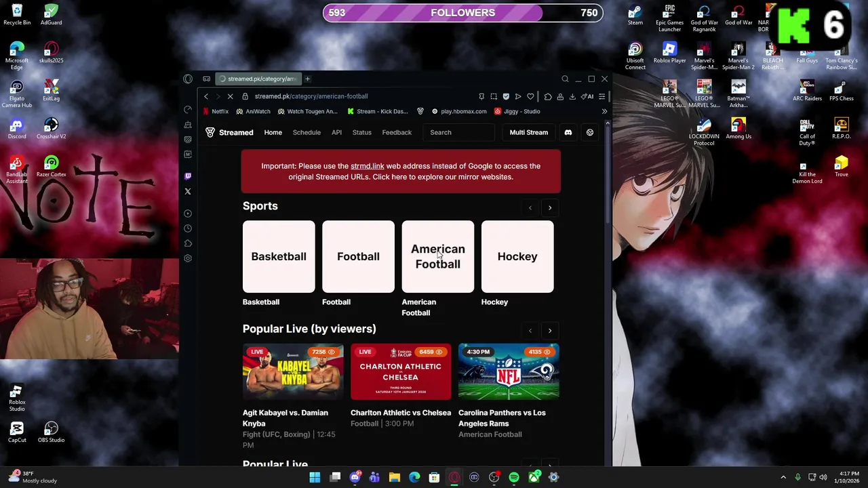Image resolution: width=868 pixels, height=488 pixels.
Task: Open sidebar Settings gear icon
Action: [188, 258]
